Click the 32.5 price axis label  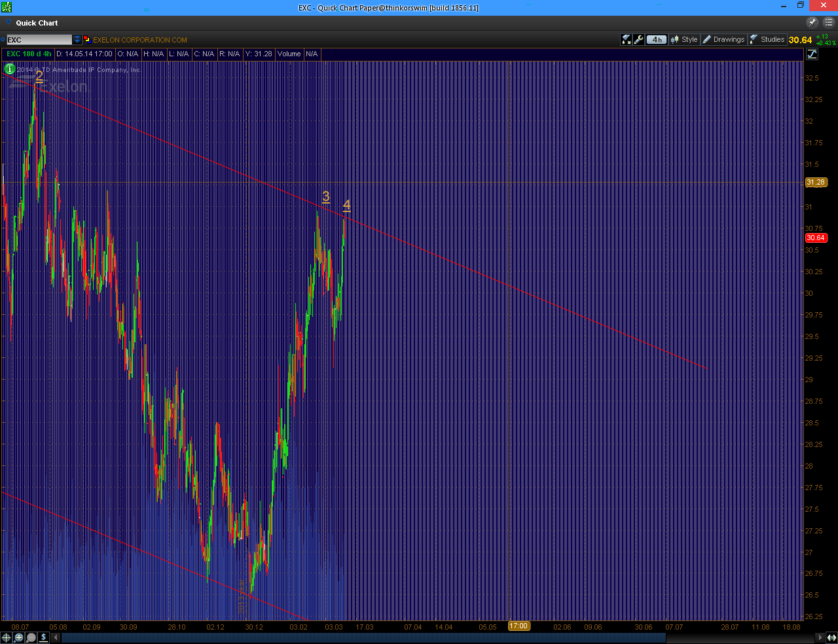click(812, 78)
